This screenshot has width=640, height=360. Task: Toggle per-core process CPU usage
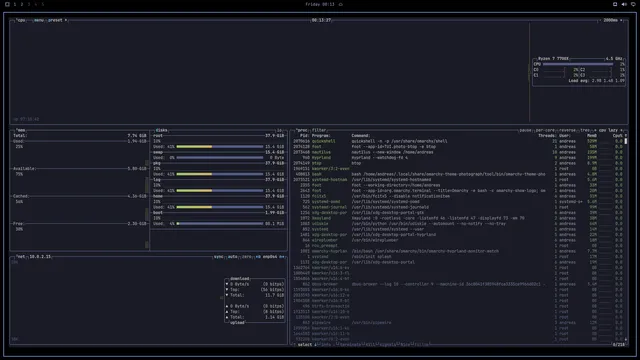545,130
